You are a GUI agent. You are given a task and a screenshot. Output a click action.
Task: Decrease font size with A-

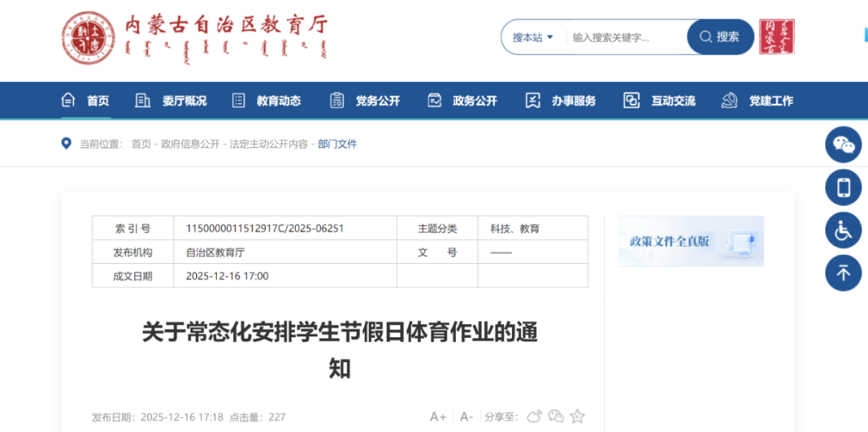466,417
